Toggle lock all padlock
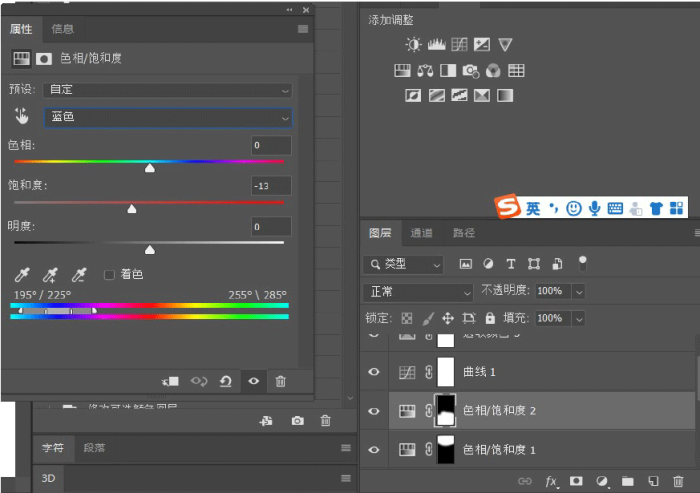The height and width of the screenshot is (493, 700). click(490, 318)
